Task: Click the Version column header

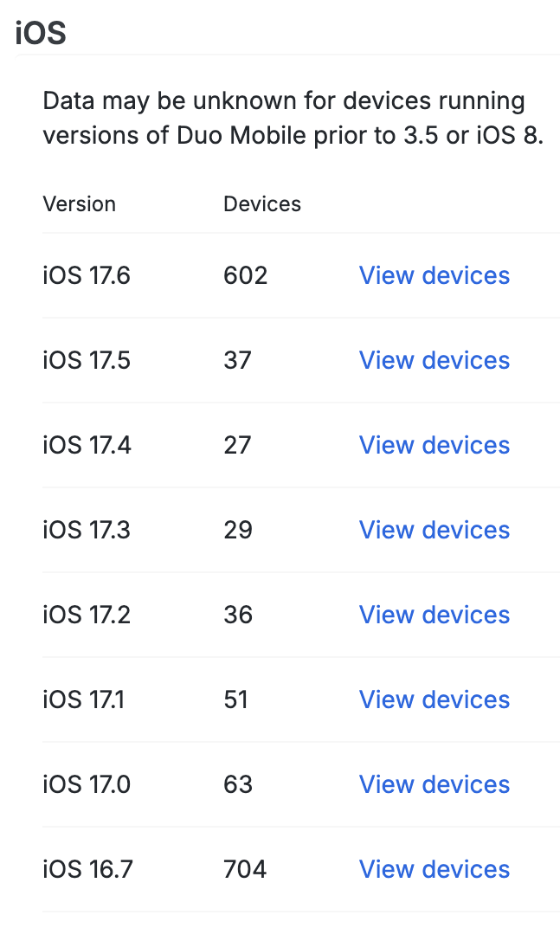Action: [x=79, y=204]
